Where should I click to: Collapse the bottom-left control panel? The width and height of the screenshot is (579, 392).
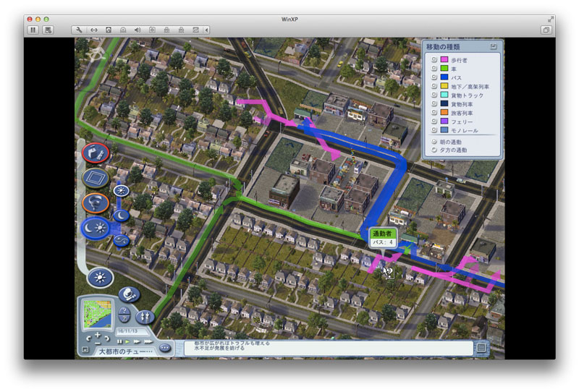[85, 349]
